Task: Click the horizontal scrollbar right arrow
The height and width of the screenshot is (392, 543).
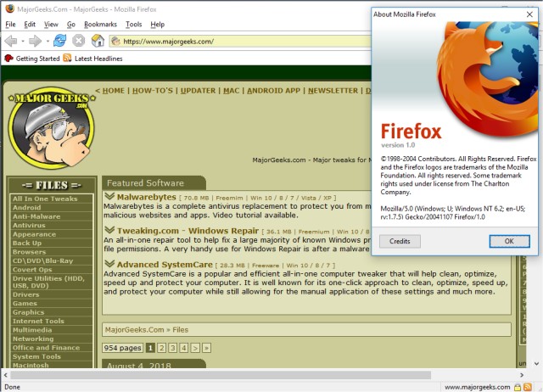Action: coord(522,375)
